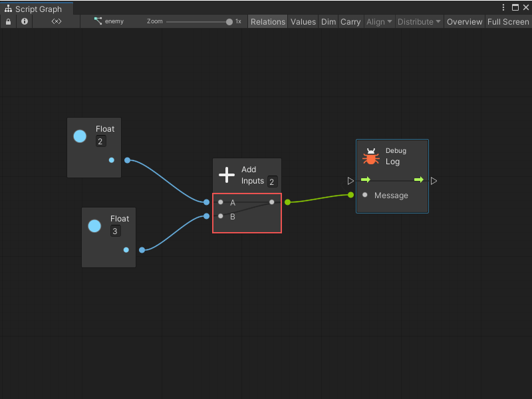
Task: Click the Full Screen button
Action: click(x=508, y=21)
